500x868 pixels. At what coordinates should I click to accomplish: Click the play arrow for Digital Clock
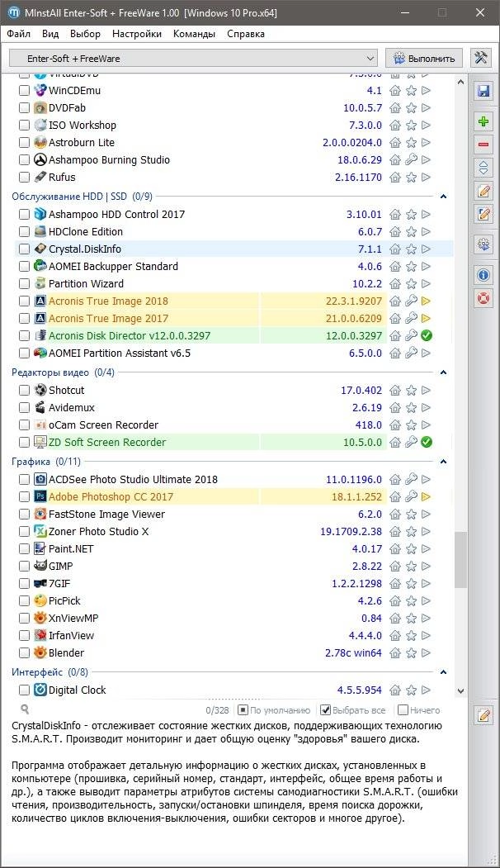pos(426,690)
